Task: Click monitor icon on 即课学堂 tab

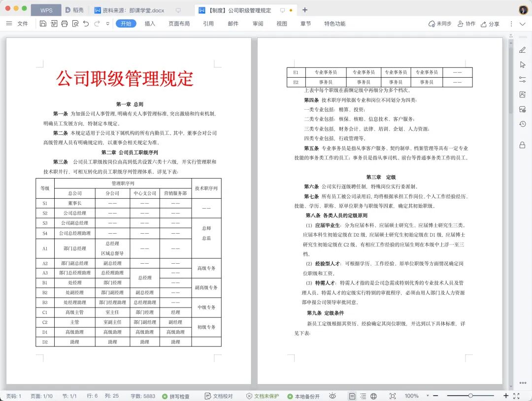Action: (x=178, y=10)
